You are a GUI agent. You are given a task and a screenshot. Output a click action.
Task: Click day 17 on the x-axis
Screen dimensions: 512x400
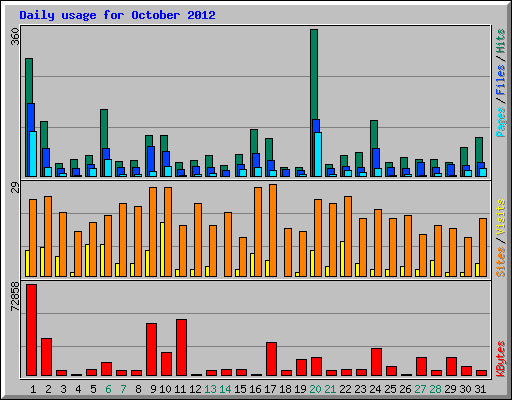270,389
